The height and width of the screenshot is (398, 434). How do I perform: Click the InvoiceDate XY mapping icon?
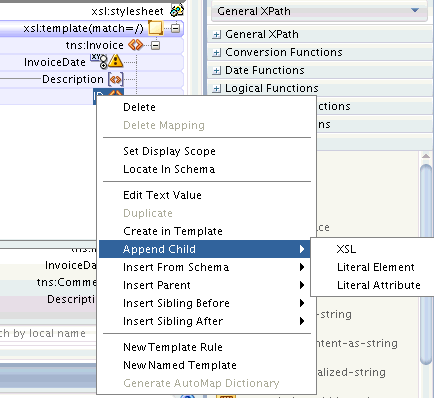coord(99,60)
